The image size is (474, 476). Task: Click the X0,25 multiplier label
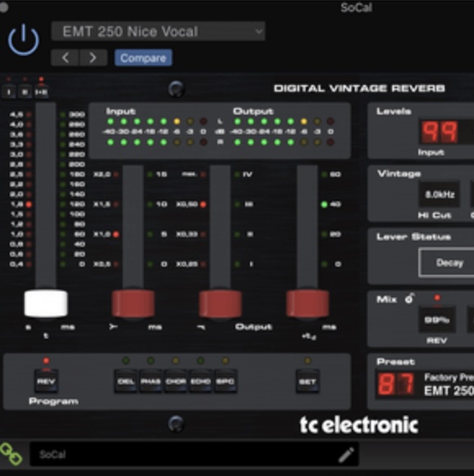187,264
